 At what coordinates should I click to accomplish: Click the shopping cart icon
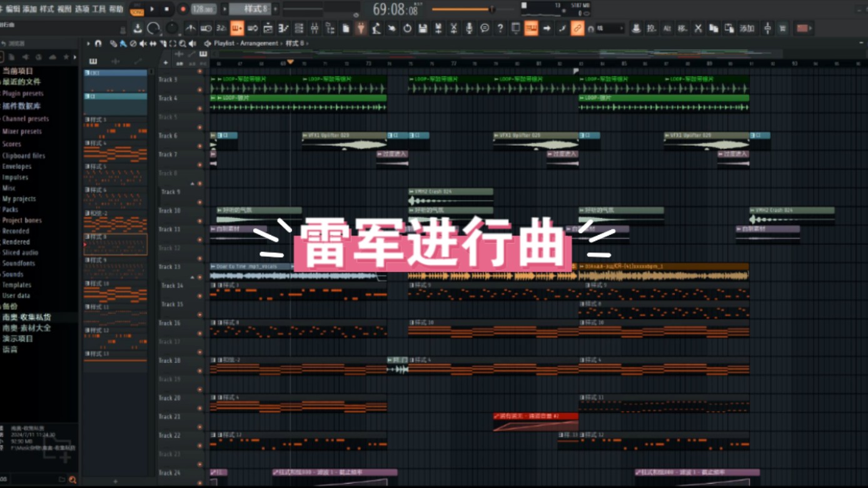tap(782, 28)
